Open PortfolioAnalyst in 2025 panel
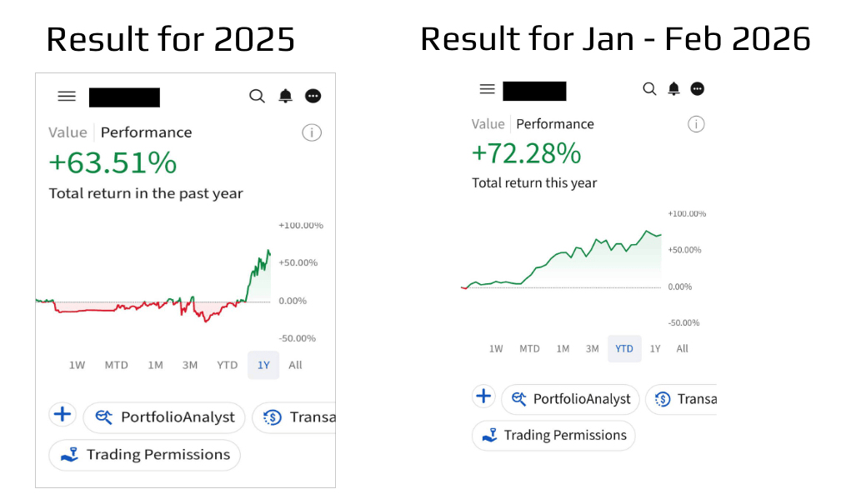Viewport: 851px width, 504px height. (x=164, y=417)
